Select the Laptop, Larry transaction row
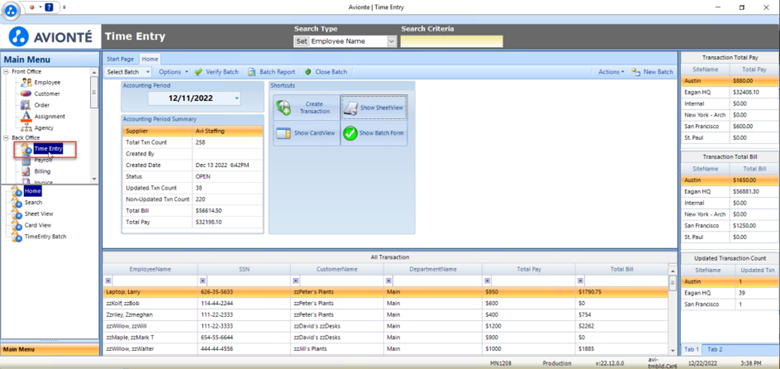Image resolution: width=780 pixels, height=369 pixels. point(386,292)
